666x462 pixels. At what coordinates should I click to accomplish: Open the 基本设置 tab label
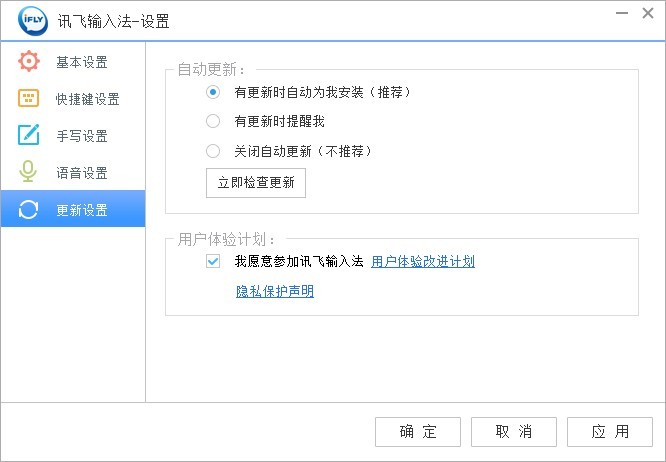[x=82, y=62]
